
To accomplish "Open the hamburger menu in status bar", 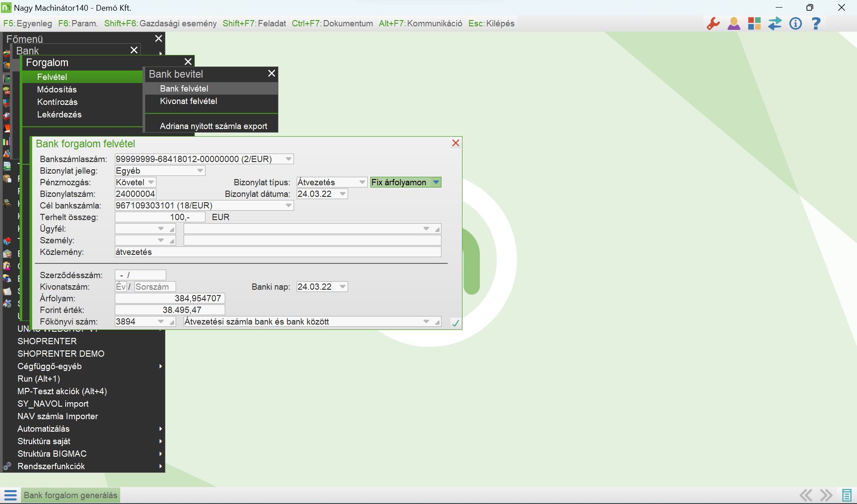I will coord(10,495).
